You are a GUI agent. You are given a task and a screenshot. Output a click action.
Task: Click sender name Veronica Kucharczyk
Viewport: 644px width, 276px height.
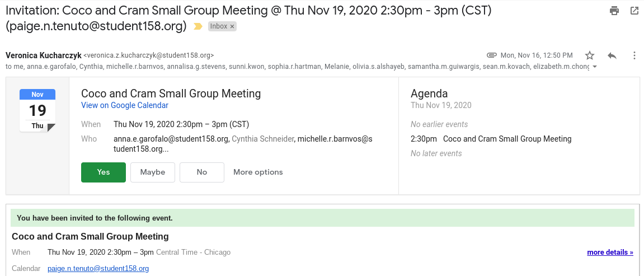(x=43, y=55)
